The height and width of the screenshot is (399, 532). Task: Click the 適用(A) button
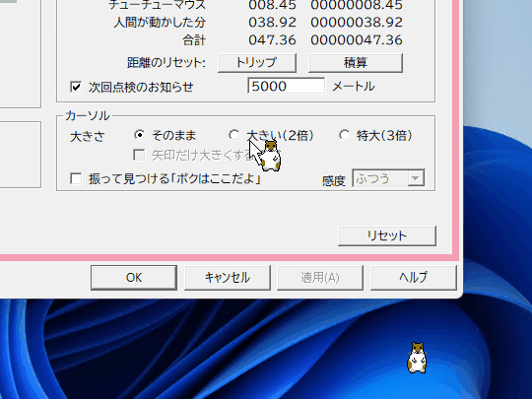click(x=320, y=278)
